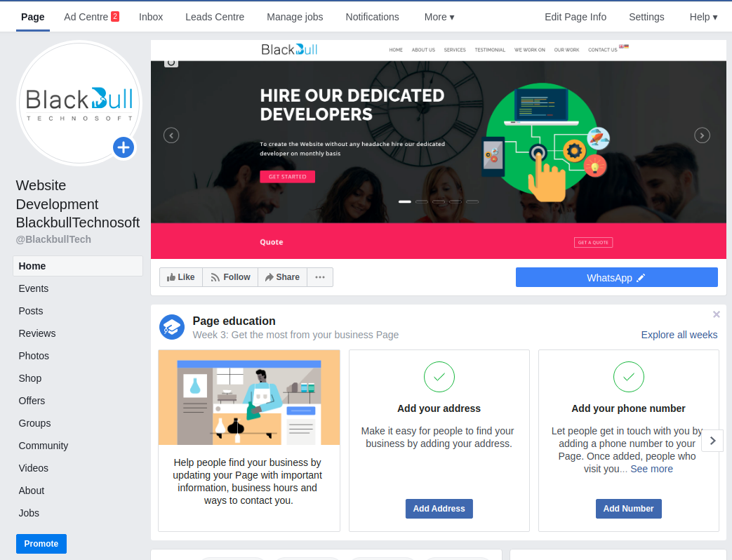Screen dimensions: 732x560
Task: Open the Ad Centre tab
Action: click(91, 17)
